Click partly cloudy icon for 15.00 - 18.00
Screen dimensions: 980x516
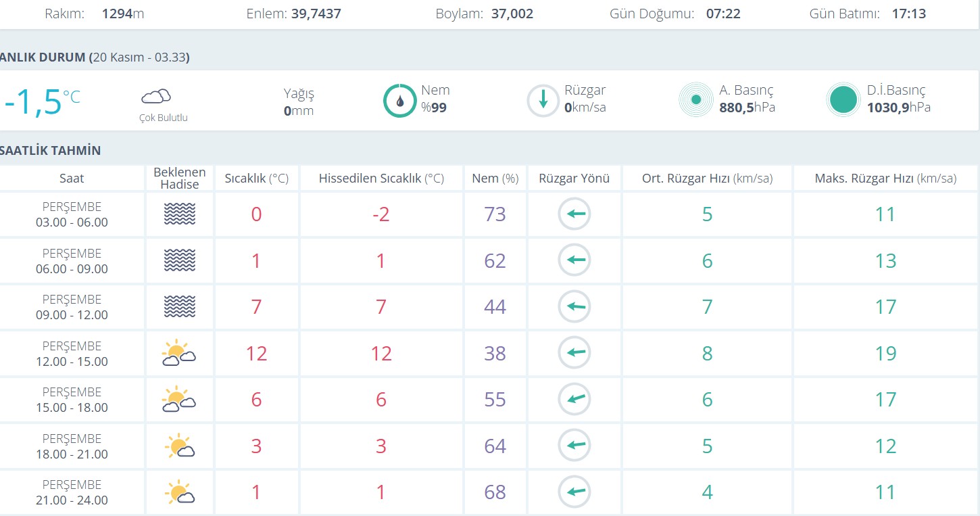[x=179, y=400]
